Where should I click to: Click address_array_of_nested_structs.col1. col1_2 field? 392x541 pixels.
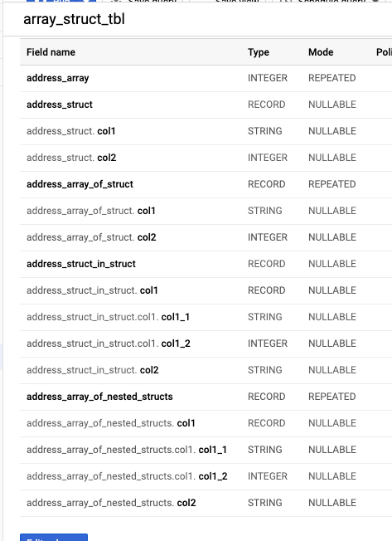(x=127, y=476)
